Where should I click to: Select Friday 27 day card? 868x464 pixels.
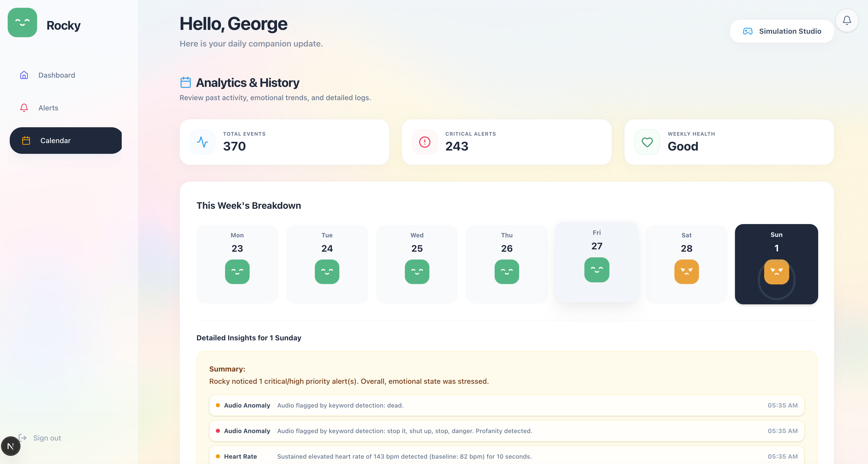[x=596, y=262]
